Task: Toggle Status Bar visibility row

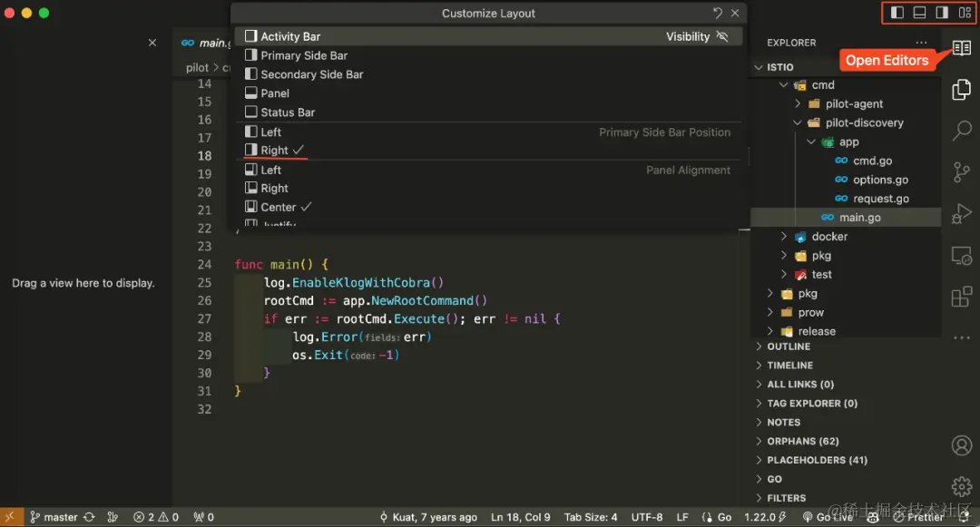Action: click(488, 112)
